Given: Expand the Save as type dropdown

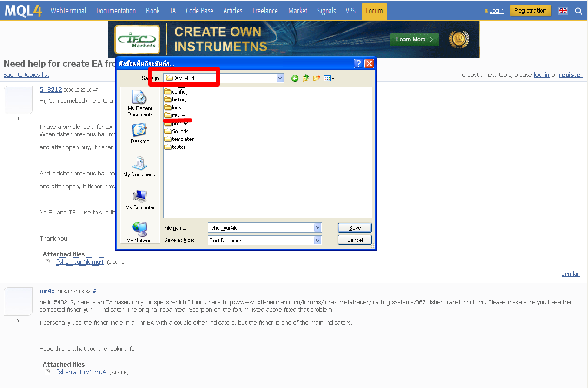Looking at the screenshot, I should tap(318, 240).
